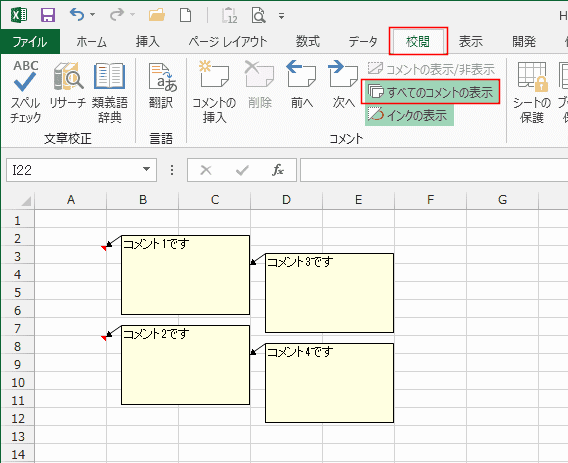Click the formula bar enter checkmark
Viewport: 568px width, 463px height.
(x=242, y=170)
